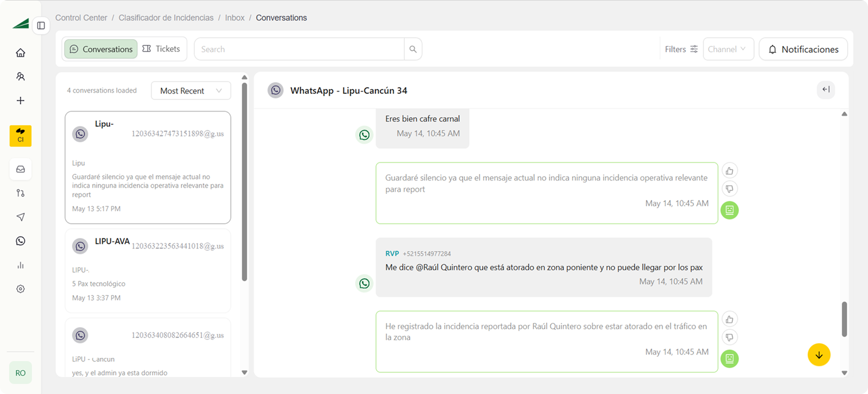Click the chat messages scrollbar thumb

pos(844,319)
